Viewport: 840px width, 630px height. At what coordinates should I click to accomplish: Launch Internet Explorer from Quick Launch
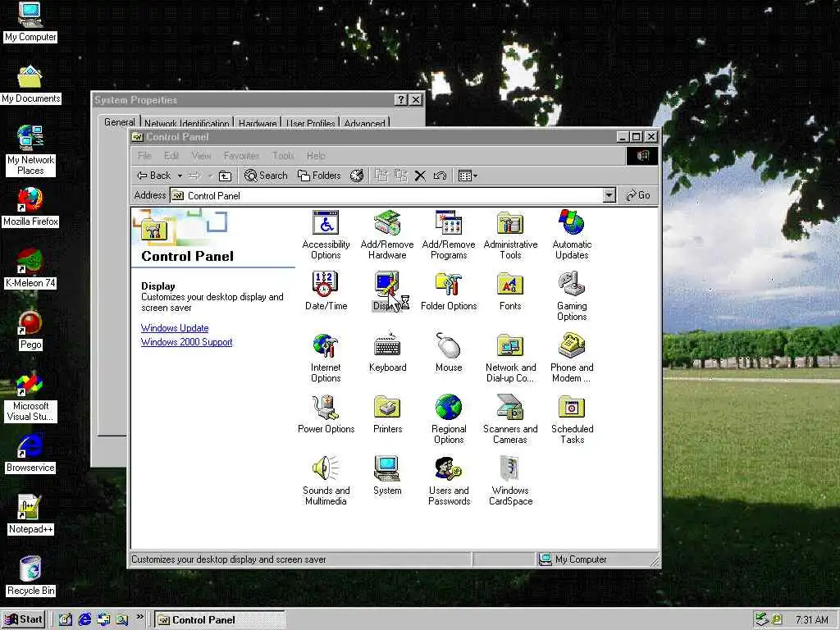(x=84, y=620)
